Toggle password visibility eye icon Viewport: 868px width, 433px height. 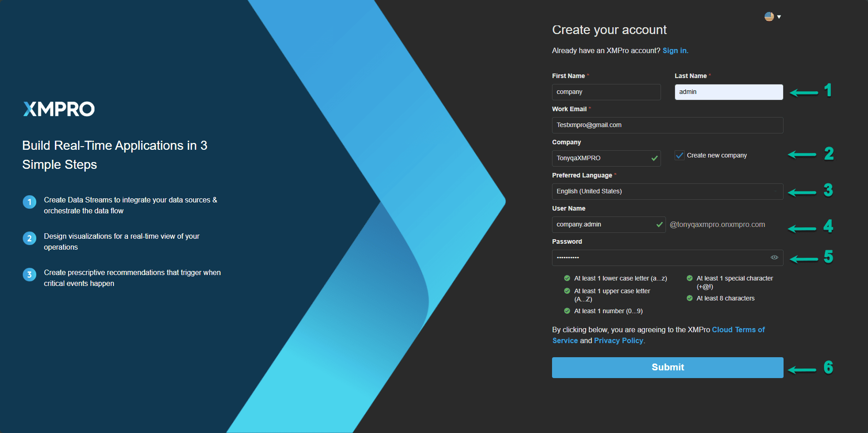774,257
